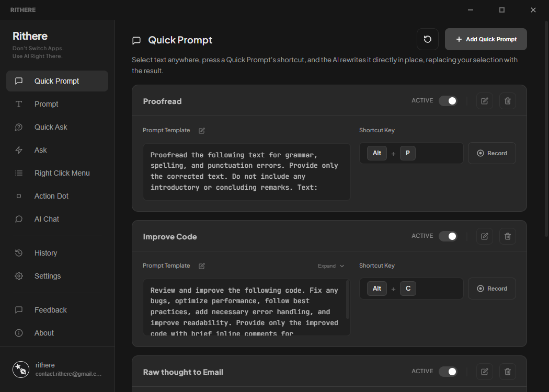Minimize the RITHERE window
549x392 pixels.
(x=471, y=10)
